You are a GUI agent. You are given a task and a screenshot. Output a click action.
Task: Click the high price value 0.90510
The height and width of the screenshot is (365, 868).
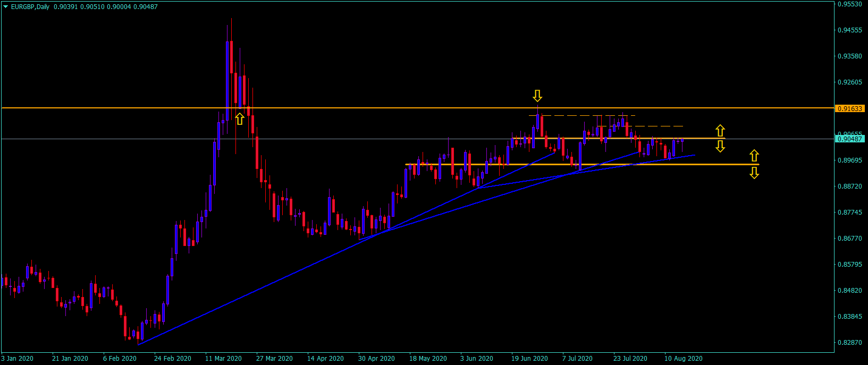pos(92,7)
